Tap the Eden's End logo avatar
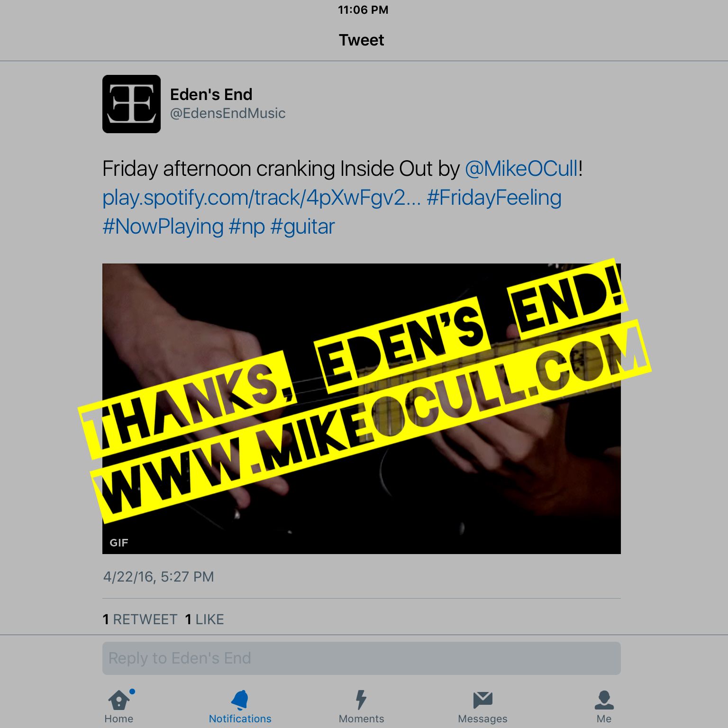This screenshot has width=728, height=728. 131,104
